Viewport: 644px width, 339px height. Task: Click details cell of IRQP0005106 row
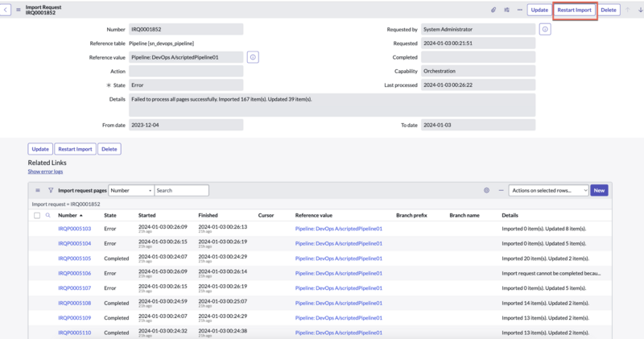pyautogui.click(x=551, y=273)
